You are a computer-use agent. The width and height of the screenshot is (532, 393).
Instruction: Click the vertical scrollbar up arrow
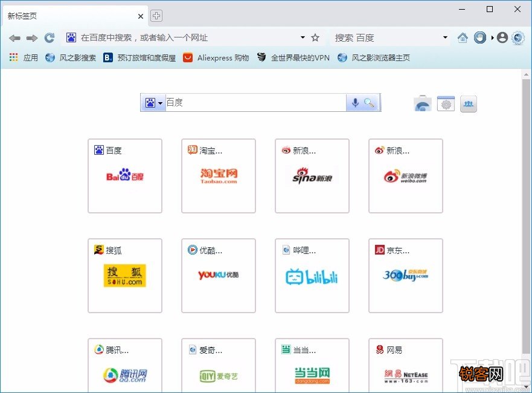pos(526,74)
